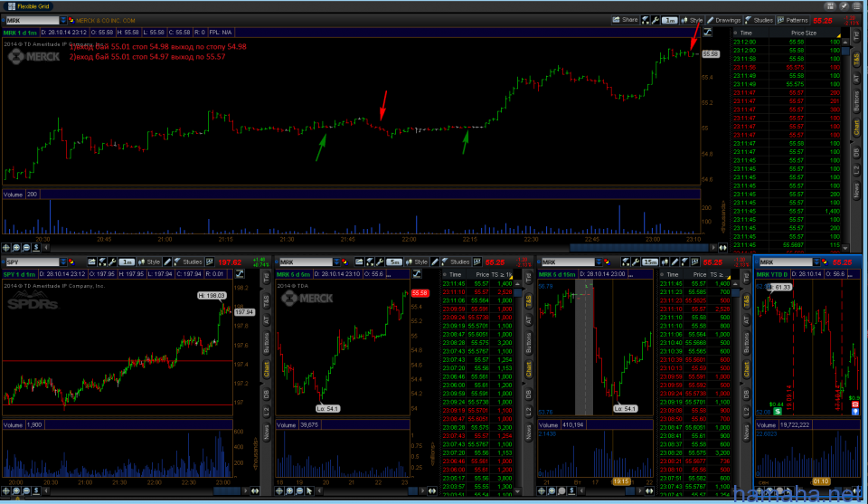This screenshot has width=868, height=504.
Task: Click the TS ≥ 1k filter header in MRK 5m Time & Sales
Action: pos(503,275)
